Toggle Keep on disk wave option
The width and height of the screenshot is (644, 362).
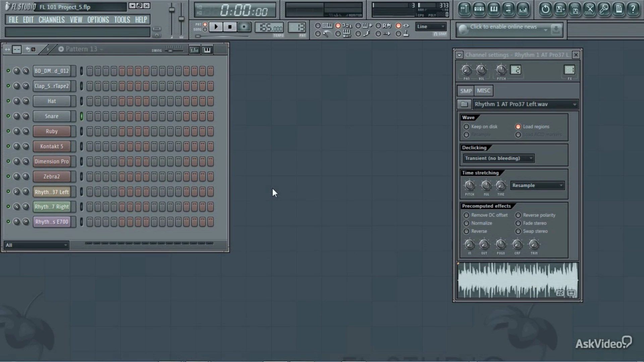(466, 126)
